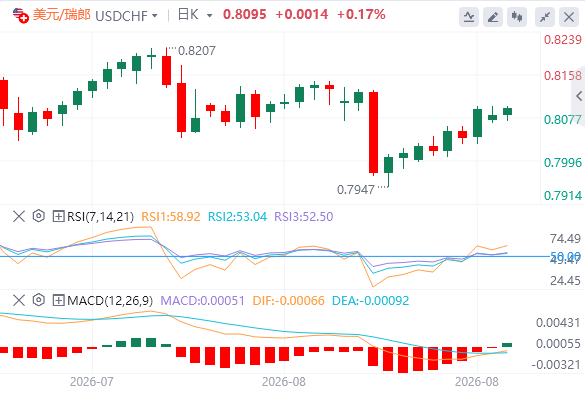Screen dimensions: 585x393
Task: Click the USD/CHF flag add-favorite icon
Action: tap(21, 16)
